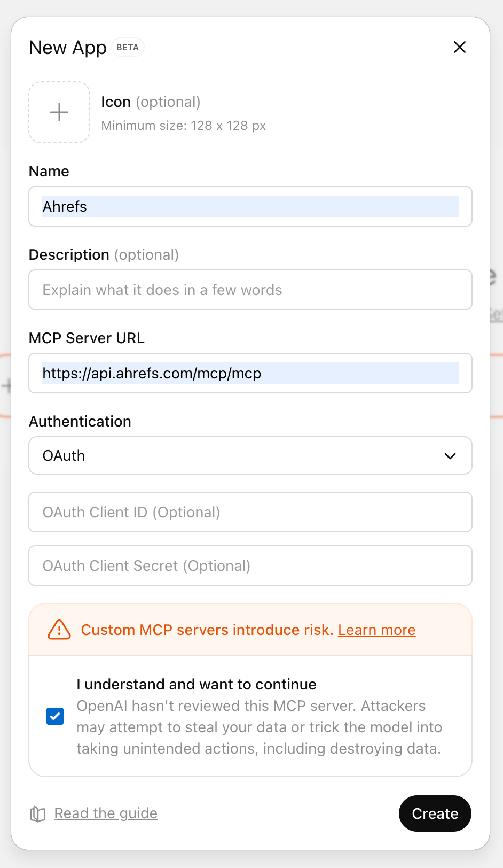Tick the risk acknowledgement checkbox
503x868 pixels.
[55, 716]
